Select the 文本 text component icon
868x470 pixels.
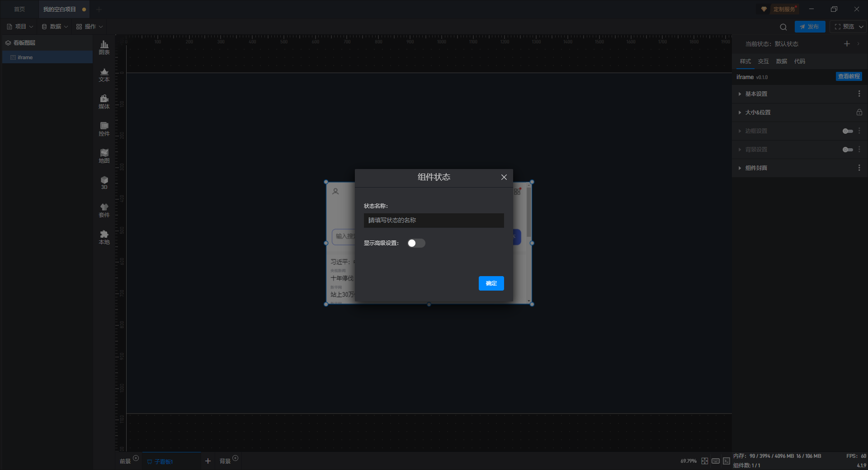pyautogui.click(x=104, y=75)
